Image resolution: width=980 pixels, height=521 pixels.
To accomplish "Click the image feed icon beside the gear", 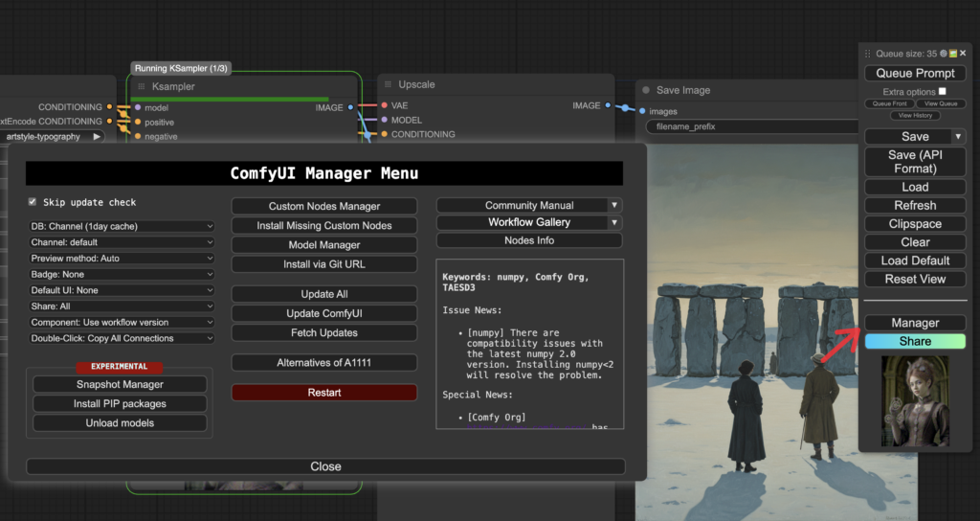I will [x=953, y=55].
